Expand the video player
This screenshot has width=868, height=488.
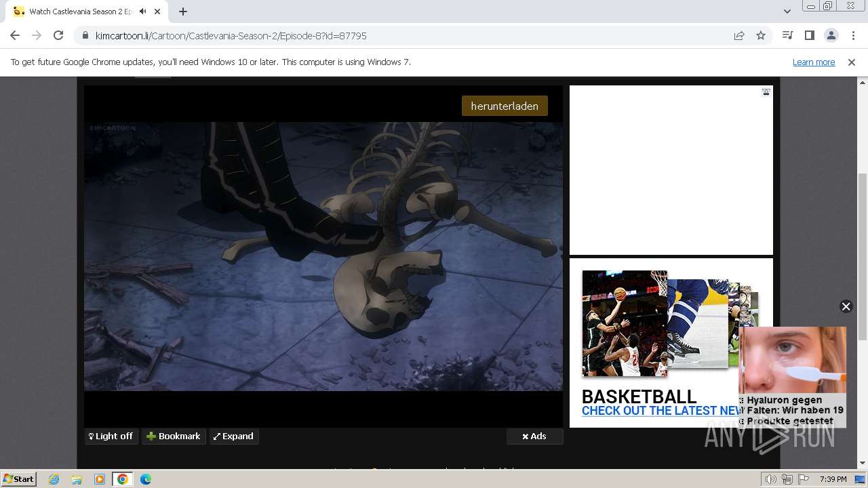tap(233, 436)
